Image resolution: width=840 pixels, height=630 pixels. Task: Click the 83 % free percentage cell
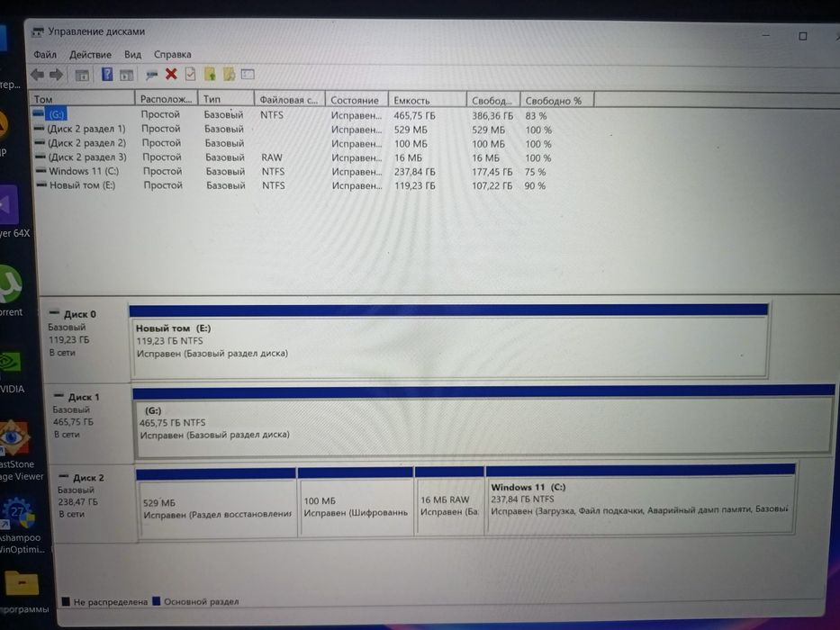pos(536,116)
